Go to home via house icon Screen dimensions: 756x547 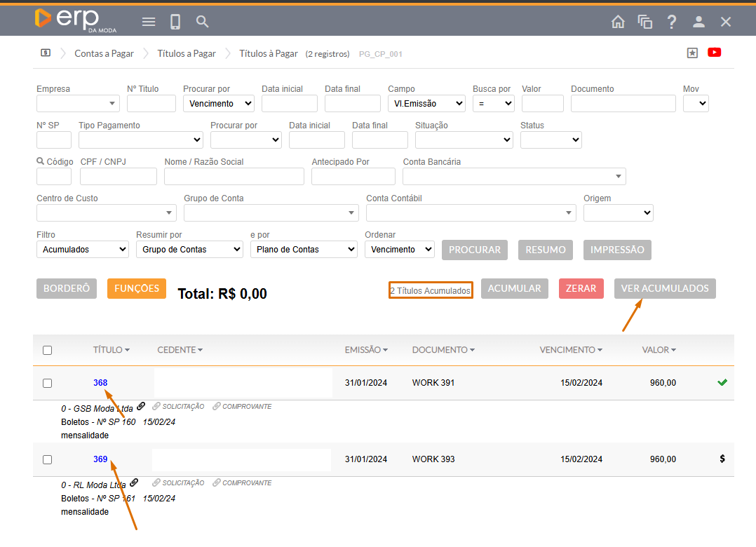[618, 22]
